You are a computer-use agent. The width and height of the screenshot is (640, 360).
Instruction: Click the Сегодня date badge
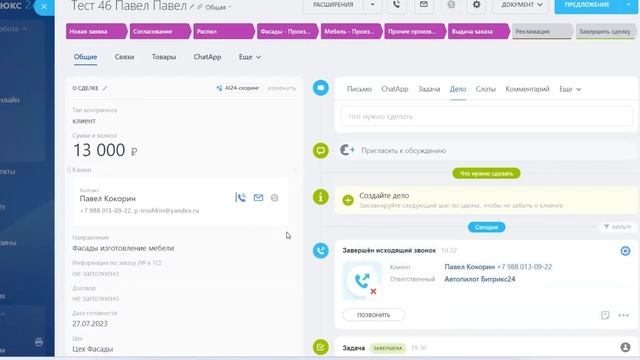click(x=487, y=227)
